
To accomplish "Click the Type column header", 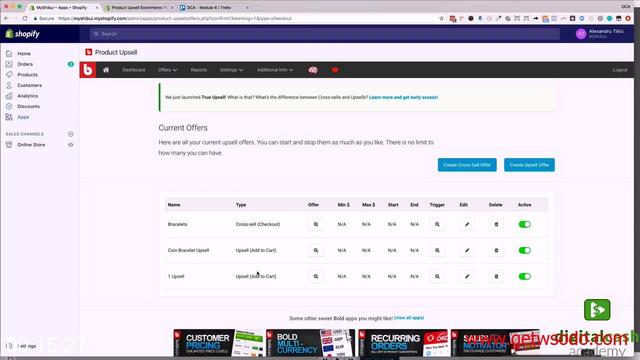I will (241, 204).
